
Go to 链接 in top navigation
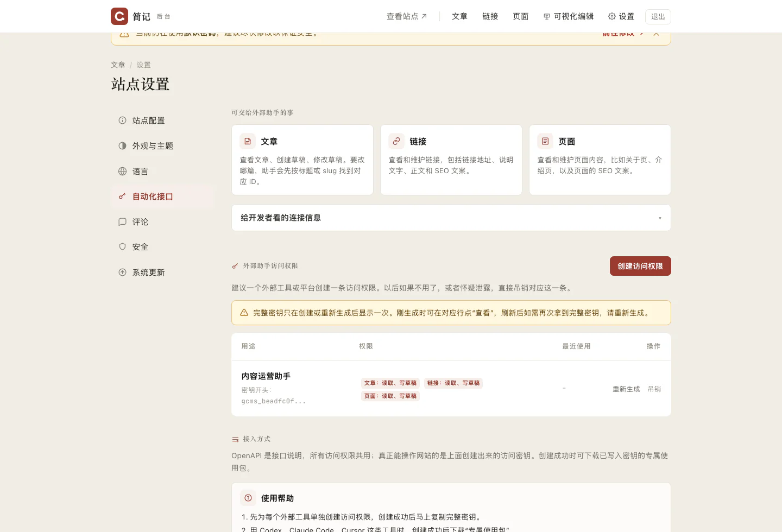(x=490, y=16)
